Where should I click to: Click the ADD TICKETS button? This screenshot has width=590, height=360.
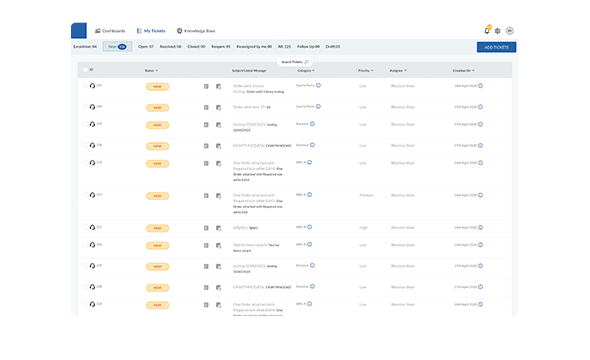coord(496,47)
